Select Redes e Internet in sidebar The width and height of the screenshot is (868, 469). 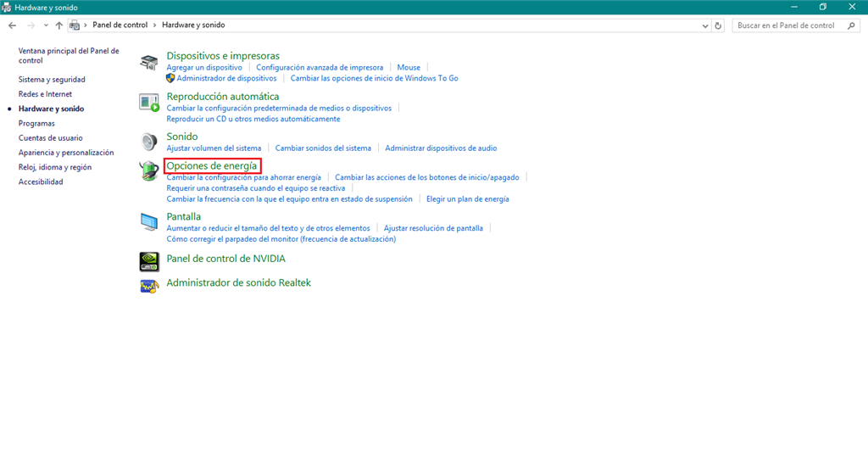45,94
